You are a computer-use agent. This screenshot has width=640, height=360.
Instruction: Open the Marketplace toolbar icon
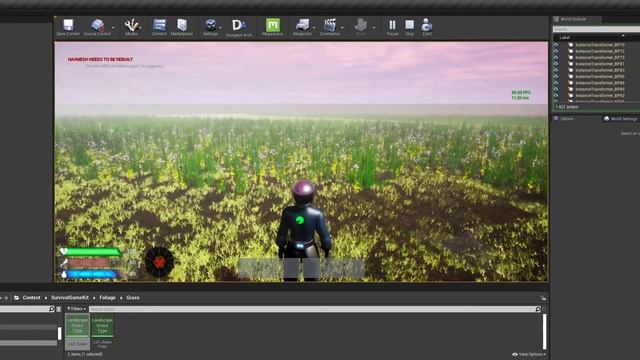[182, 24]
